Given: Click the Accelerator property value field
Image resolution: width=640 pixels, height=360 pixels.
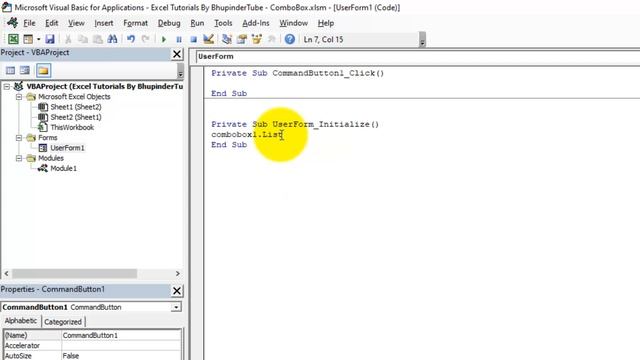Looking at the screenshot, I should pyautogui.click(x=121, y=345).
